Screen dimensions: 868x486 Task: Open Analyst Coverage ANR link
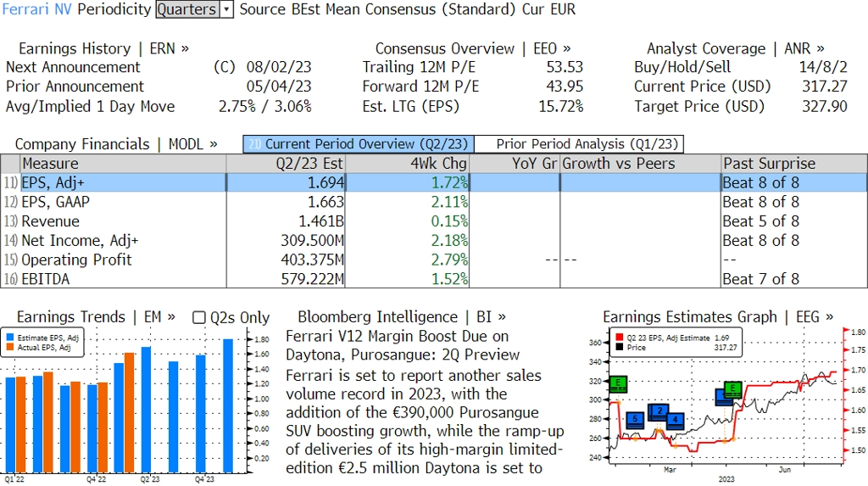pos(735,48)
